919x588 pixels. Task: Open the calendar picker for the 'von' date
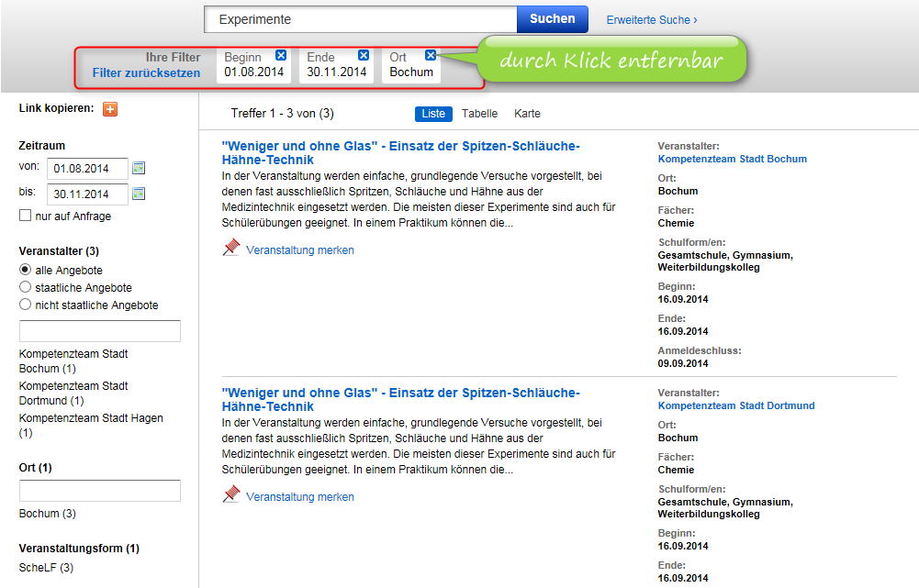pyautogui.click(x=139, y=168)
